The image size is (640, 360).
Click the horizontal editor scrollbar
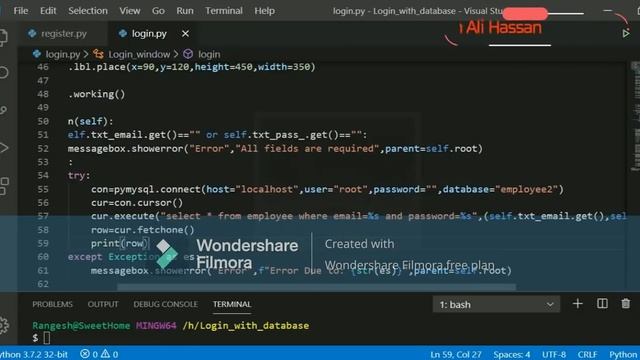click(x=316, y=287)
